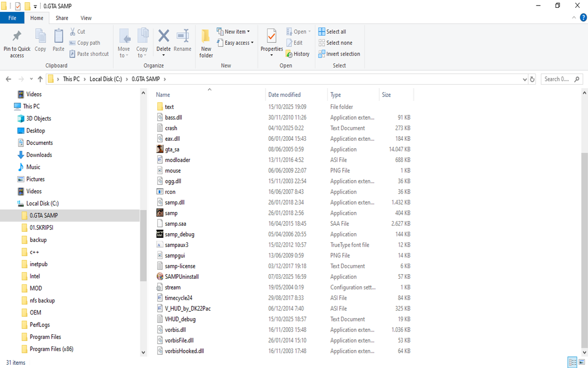Image resolution: width=588 pixels, height=368 pixels.
Task: Sort by Date modified column
Action: tap(296, 95)
